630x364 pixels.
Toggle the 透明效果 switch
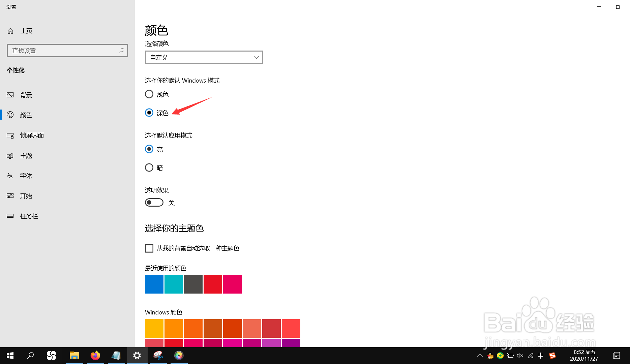(x=154, y=203)
